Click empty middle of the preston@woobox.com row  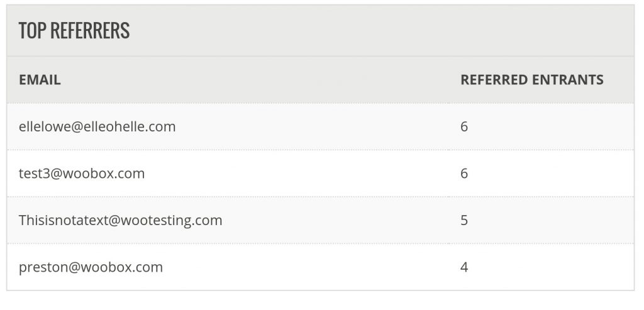[308, 267]
